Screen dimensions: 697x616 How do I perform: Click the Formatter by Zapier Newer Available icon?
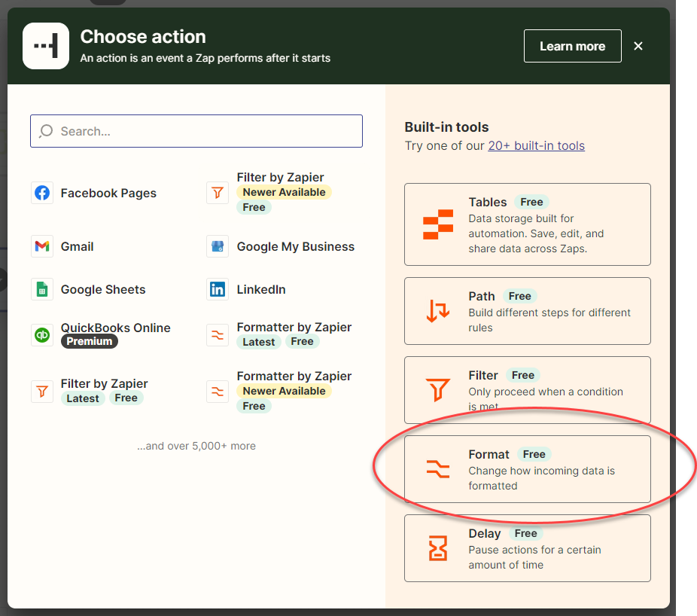[218, 392]
